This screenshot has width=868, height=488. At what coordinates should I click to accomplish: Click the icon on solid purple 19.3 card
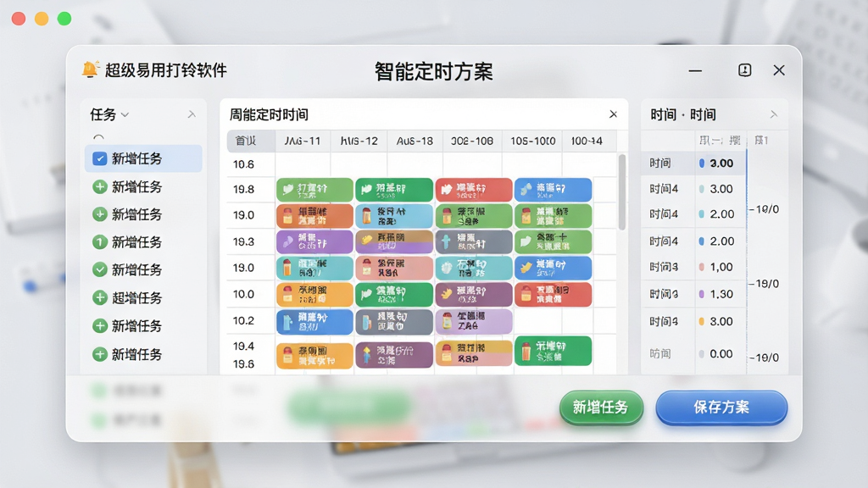(x=288, y=241)
